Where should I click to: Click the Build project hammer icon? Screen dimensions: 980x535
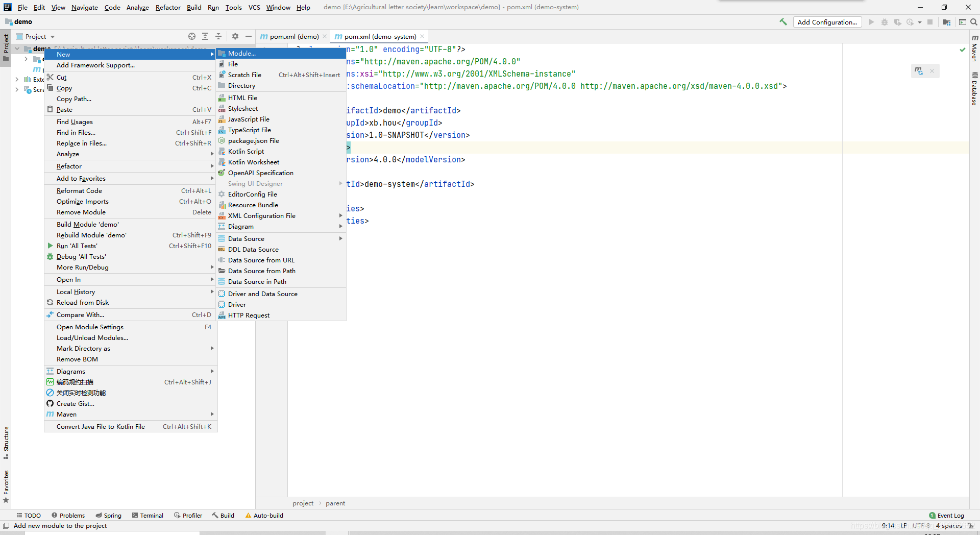pos(783,22)
